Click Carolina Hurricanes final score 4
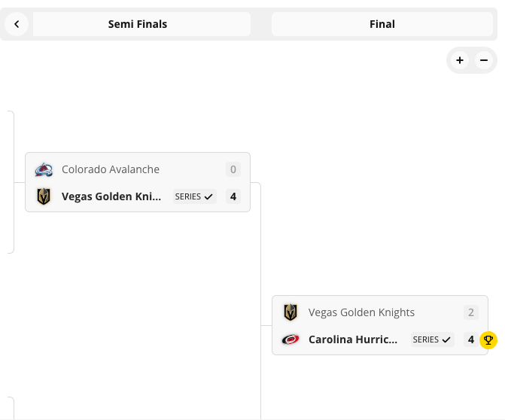Viewport: 505px width, 420px height. tap(471, 339)
